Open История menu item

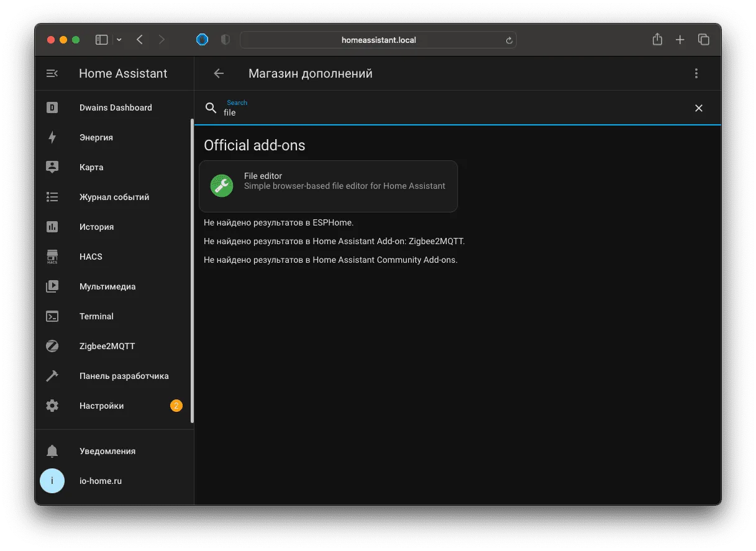[114, 227]
